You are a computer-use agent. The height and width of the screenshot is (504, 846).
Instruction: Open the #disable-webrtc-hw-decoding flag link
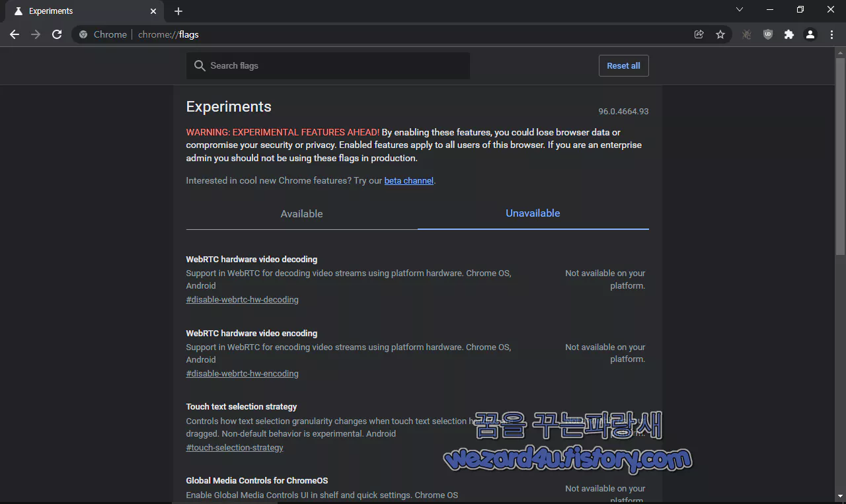[243, 300]
